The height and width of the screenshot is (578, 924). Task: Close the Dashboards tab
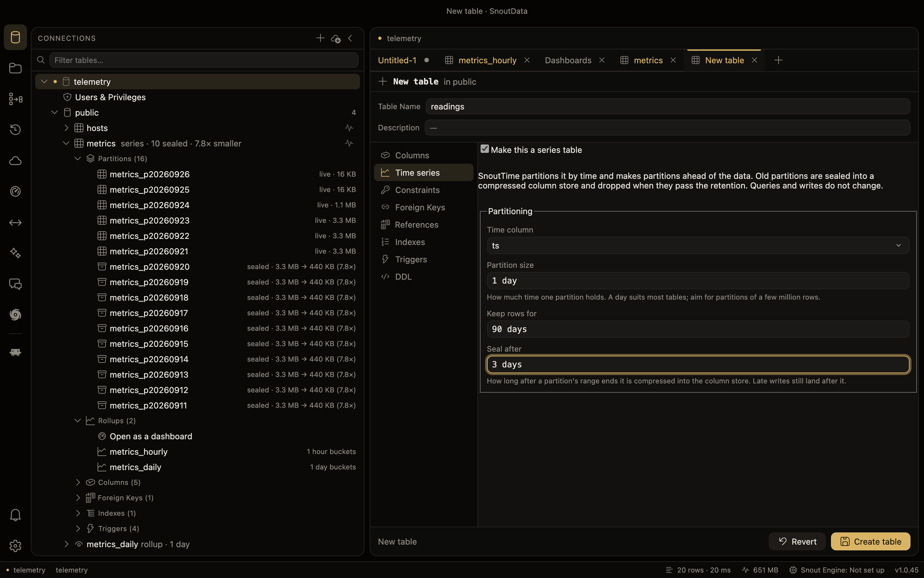click(x=602, y=60)
